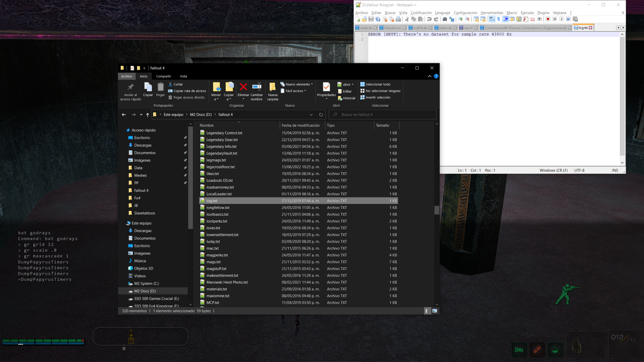Open Plugins menu in Notepad++

[x=543, y=13]
